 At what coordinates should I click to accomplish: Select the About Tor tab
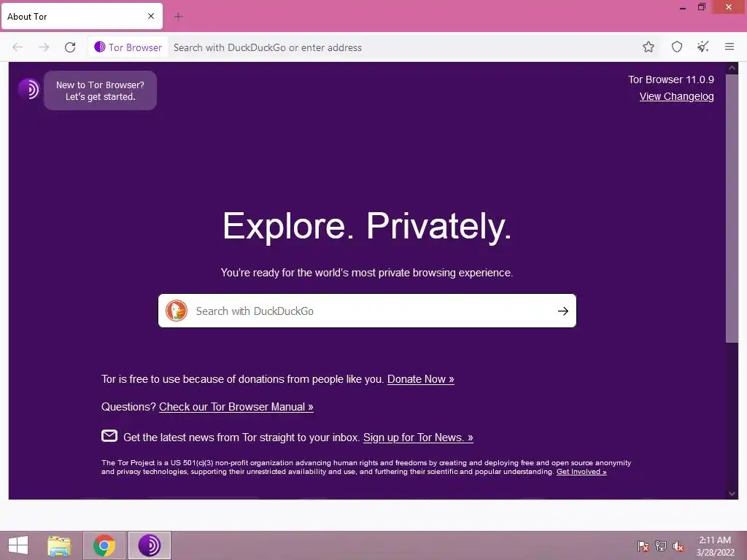[x=82, y=16]
